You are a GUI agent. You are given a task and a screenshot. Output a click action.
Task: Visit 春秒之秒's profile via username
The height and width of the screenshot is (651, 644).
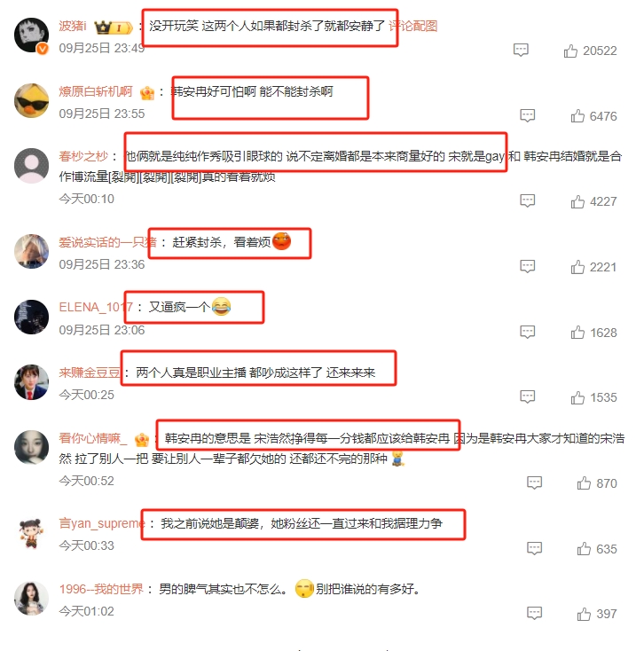pos(83,156)
